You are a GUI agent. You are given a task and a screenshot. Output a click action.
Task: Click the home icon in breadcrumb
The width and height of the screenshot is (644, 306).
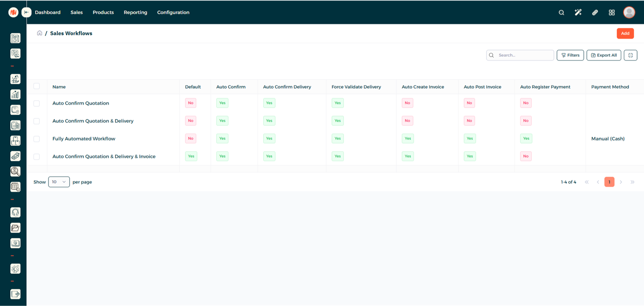pos(39,33)
